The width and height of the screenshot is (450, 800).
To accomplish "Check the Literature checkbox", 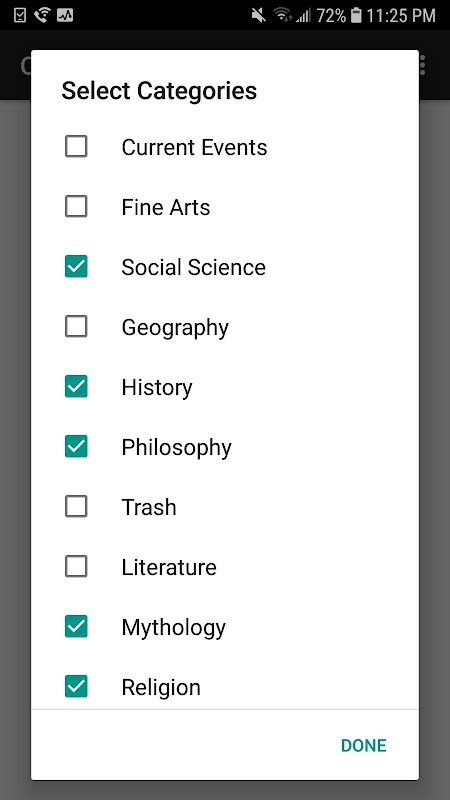I will pos(76,566).
